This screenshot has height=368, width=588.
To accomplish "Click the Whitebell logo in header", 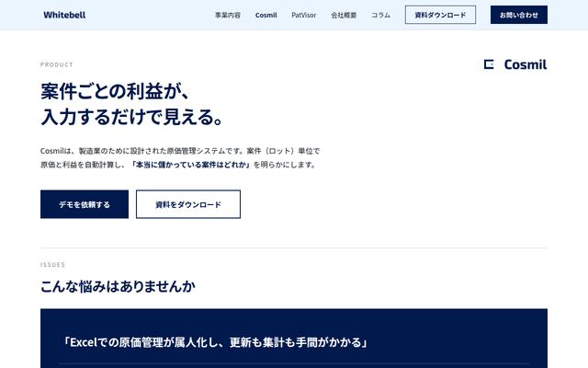I will coord(64,15).
